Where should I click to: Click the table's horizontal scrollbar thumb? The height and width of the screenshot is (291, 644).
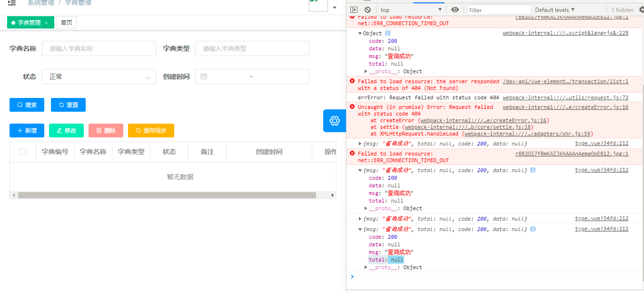(x=167, y=195)
